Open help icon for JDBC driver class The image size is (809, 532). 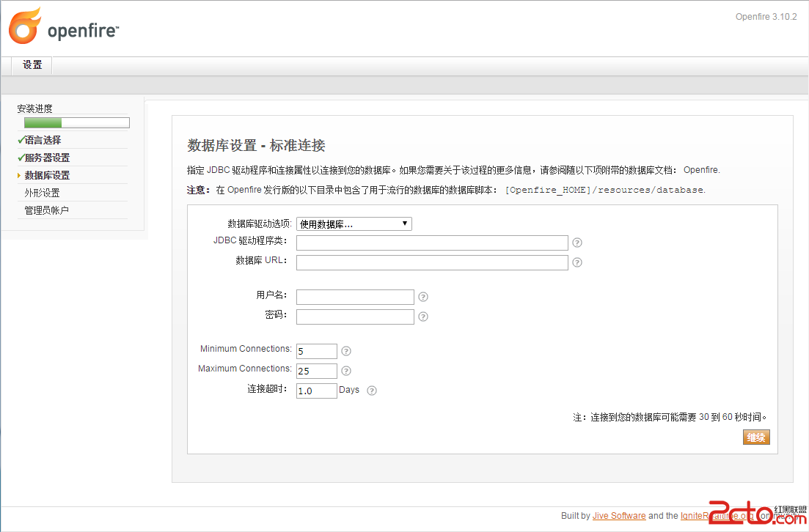tap(577, 243)
